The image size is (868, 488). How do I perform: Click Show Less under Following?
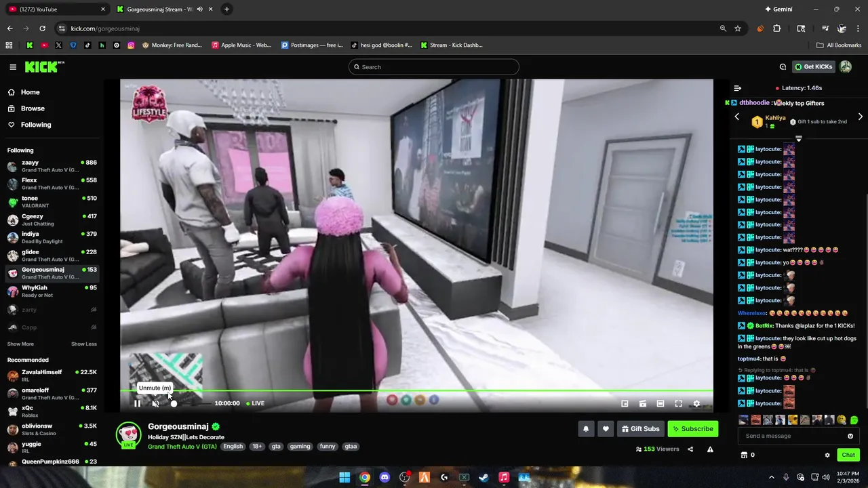(x=84, y=344)
